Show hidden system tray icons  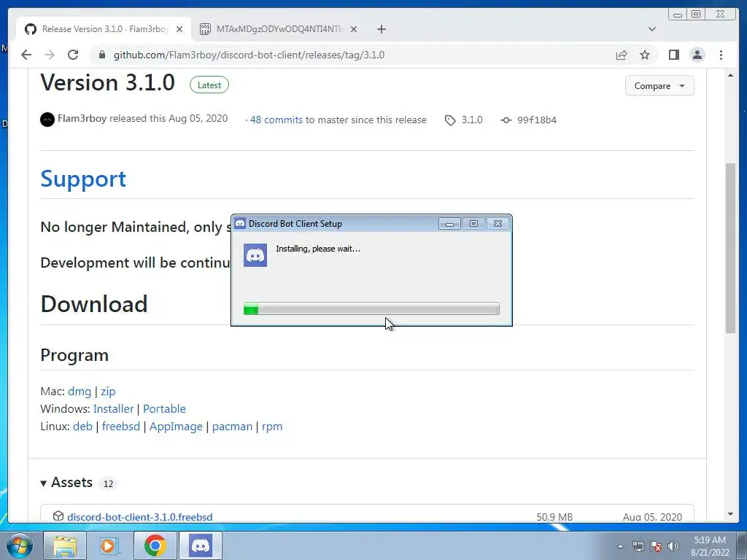click(620, 546)
